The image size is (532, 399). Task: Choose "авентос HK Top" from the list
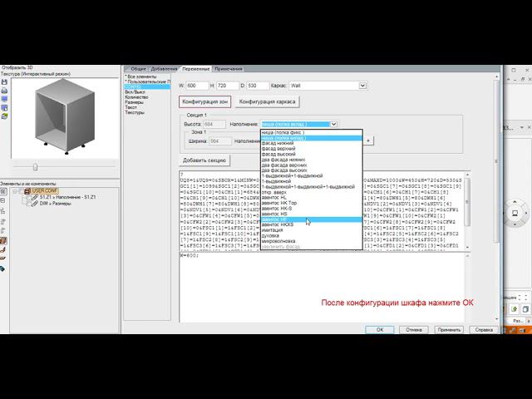pyautogui.click(x=311, y=203)
